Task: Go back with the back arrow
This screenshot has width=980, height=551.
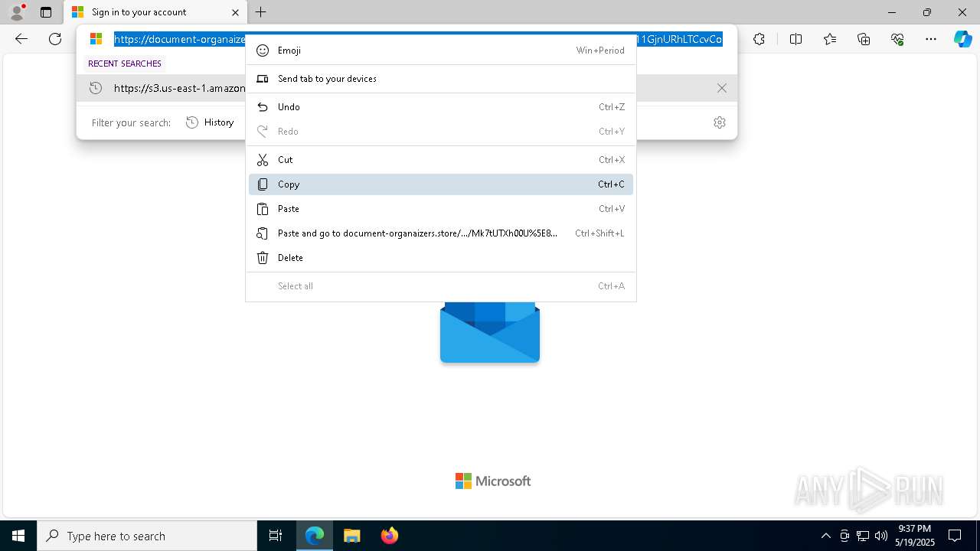Action: pyautogui.click(x=21, y=39)
